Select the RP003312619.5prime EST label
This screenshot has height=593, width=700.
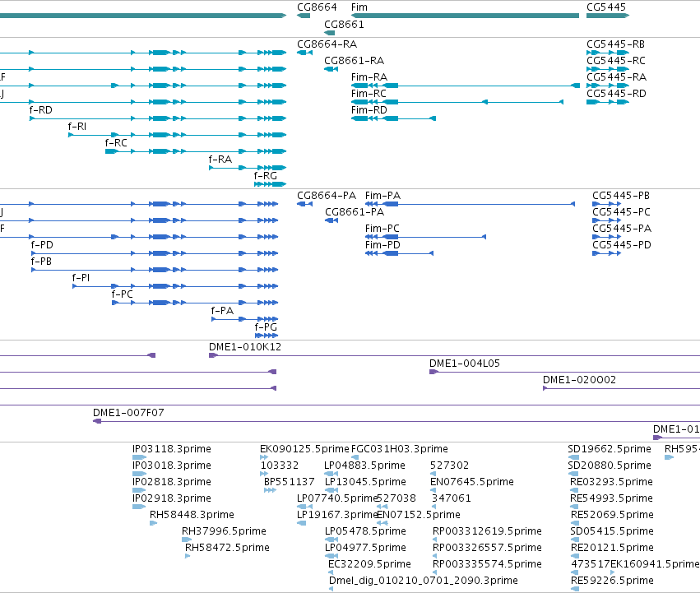[487, 531]
